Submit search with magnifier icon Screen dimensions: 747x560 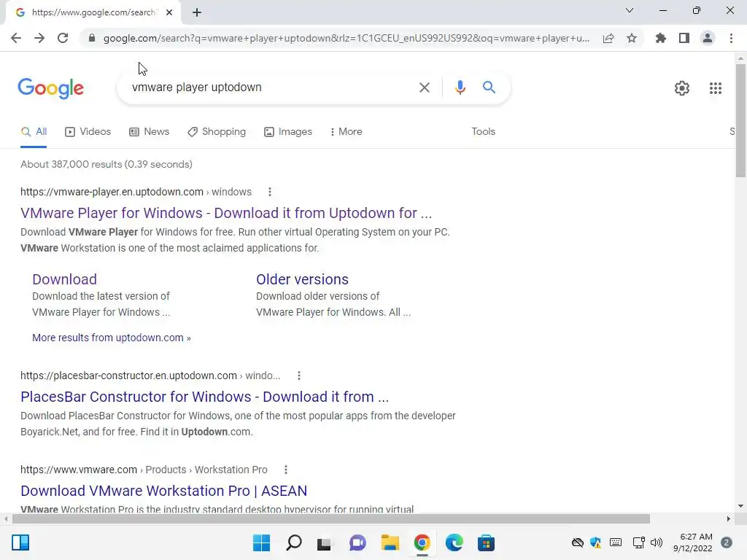click(x=489, y=87)
